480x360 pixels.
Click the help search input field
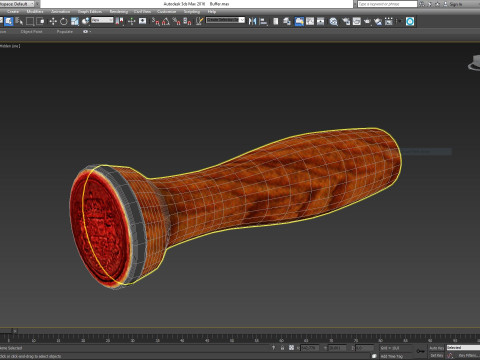387,4
